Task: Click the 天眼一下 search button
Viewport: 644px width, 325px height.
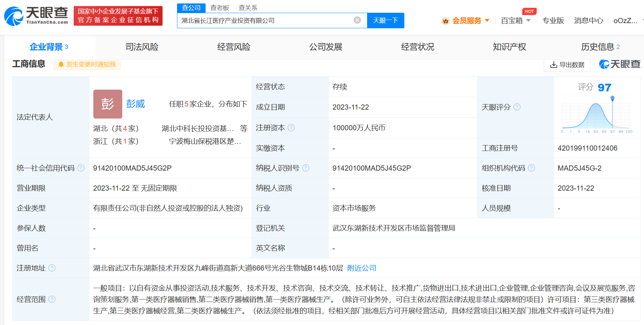Action: click(x=385, y=21)
